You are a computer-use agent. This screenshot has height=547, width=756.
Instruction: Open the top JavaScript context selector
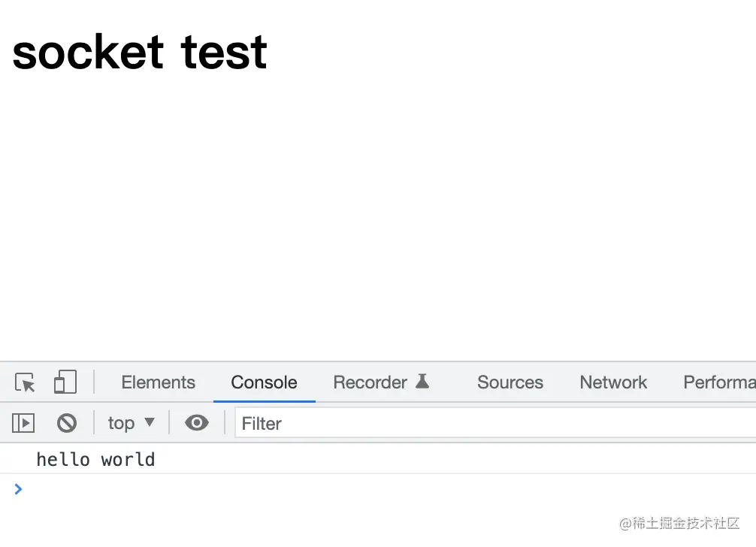[x=121, y=423]
